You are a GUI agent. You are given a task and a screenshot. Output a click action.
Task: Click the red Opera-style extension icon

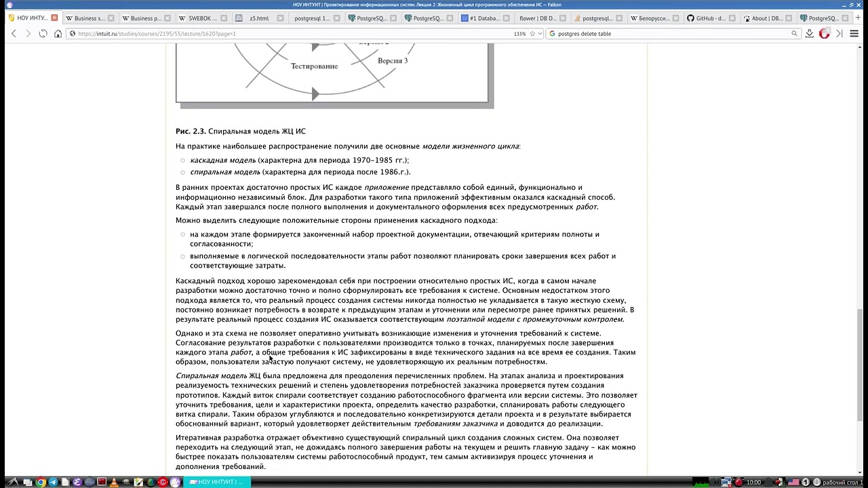click(824, 33)
